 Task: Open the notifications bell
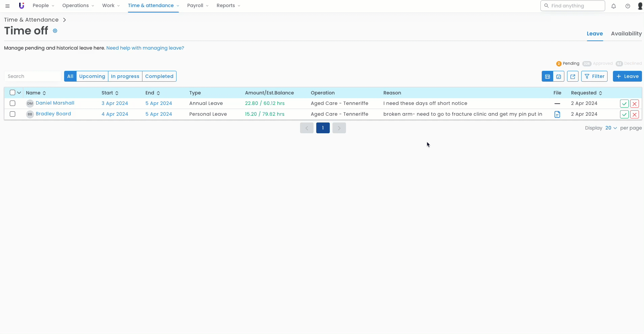tap(614, 6)
